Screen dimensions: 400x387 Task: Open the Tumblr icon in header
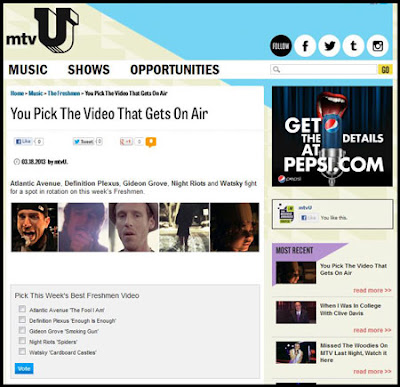(x=353, y=46)
